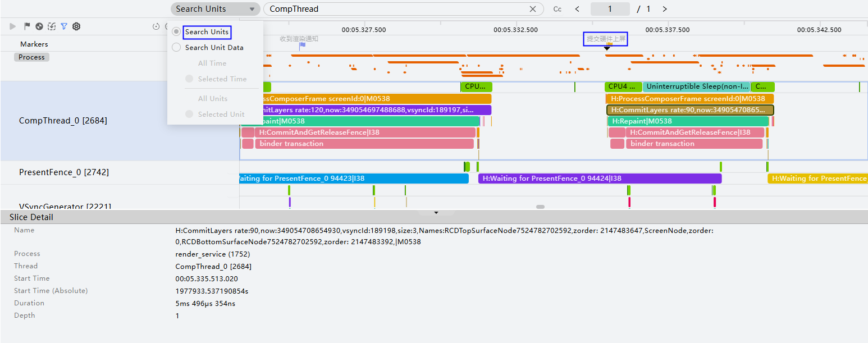Viewport: 868px width, 343px height.
Task: Open the gear settings icon in toolbar
Action: [76, 26]
